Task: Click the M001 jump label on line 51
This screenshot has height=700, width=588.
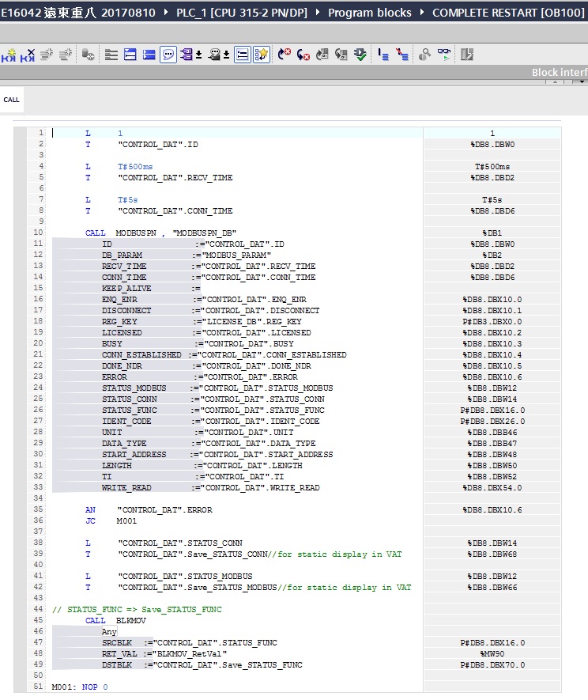Action: tap(63, 687)
